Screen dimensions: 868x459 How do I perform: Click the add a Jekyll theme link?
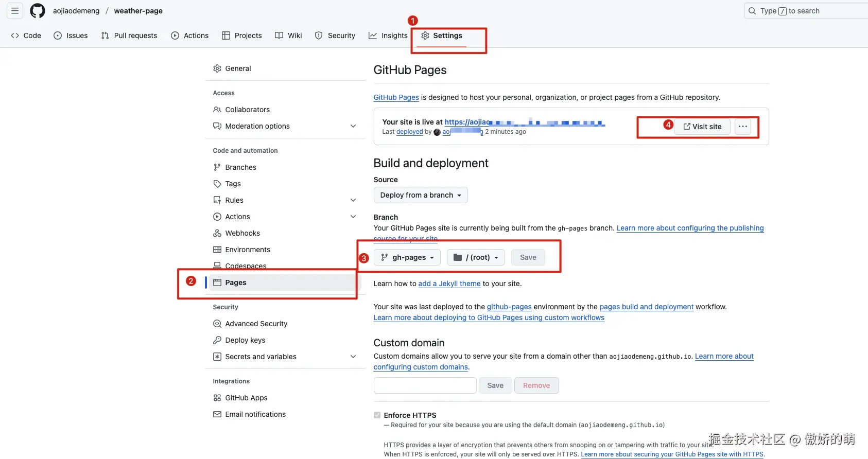449,284
